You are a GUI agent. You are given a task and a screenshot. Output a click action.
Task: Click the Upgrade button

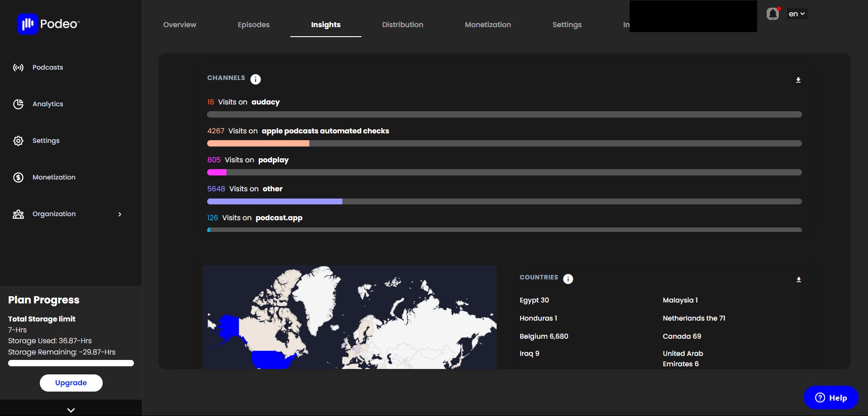pos(71,383)
